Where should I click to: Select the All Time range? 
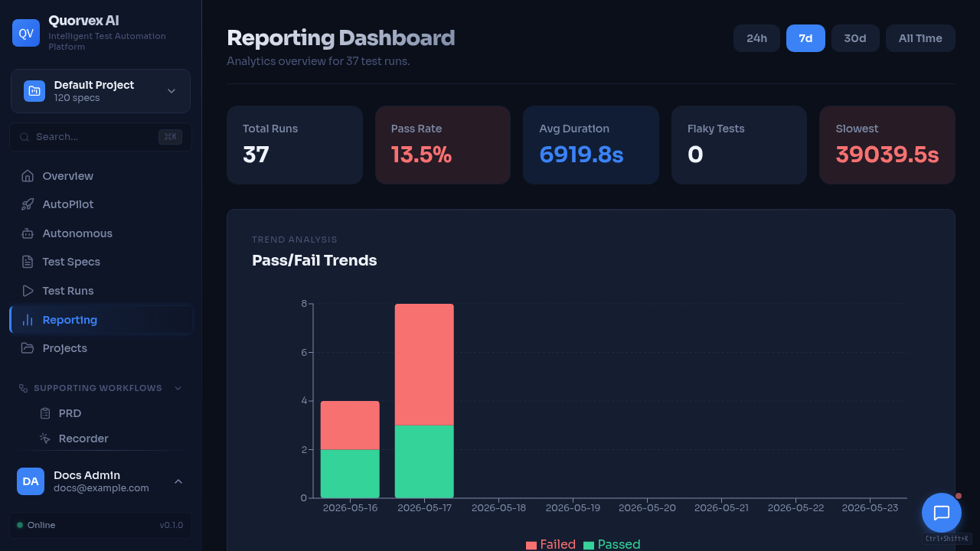(x=920, y=38)
